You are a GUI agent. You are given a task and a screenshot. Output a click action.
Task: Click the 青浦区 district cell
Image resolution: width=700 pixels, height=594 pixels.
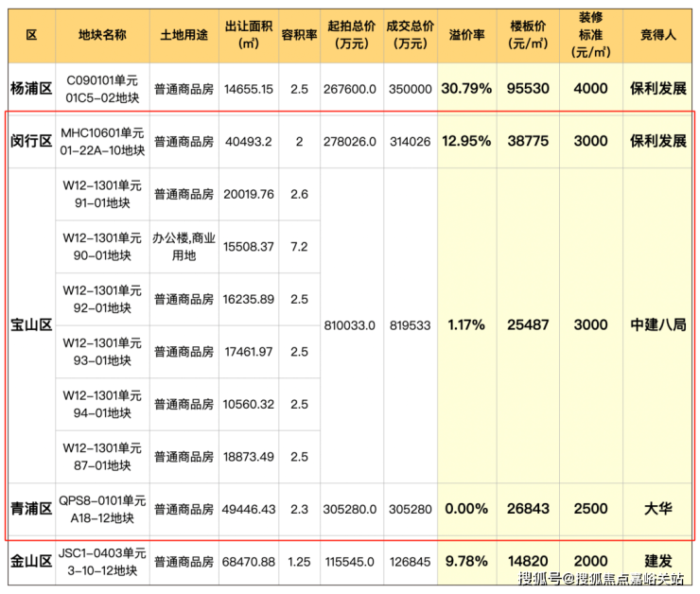30,509
